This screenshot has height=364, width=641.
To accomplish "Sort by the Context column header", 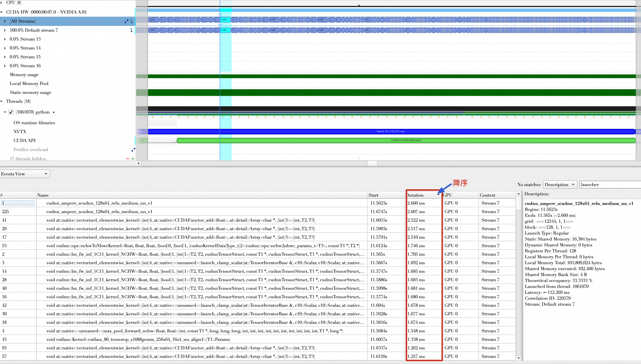I will (497, 195).
